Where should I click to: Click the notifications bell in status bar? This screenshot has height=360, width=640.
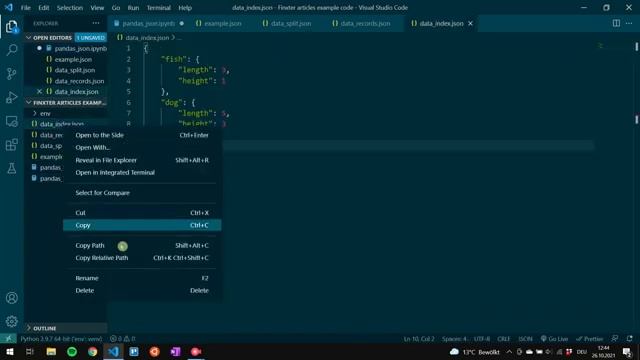point(630,339)
